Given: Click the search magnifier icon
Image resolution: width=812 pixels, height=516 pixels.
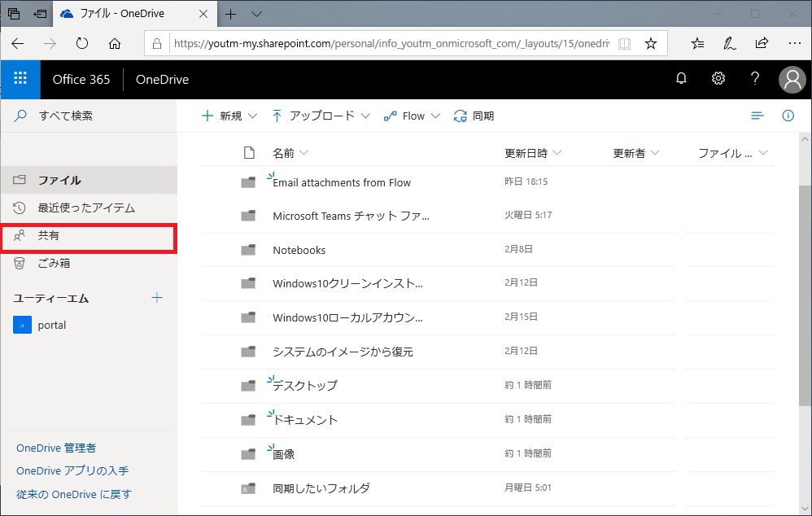Looking at the screenshot, I should click(20, 116).
